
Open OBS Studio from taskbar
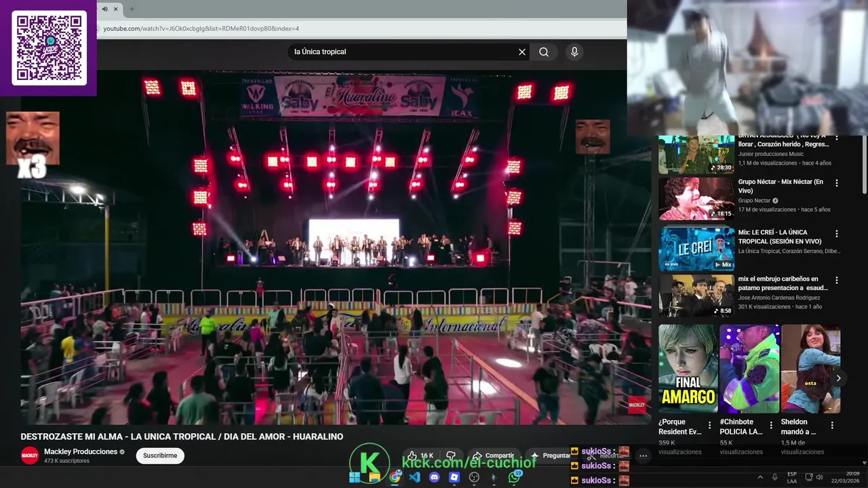(x=475, y=477)
